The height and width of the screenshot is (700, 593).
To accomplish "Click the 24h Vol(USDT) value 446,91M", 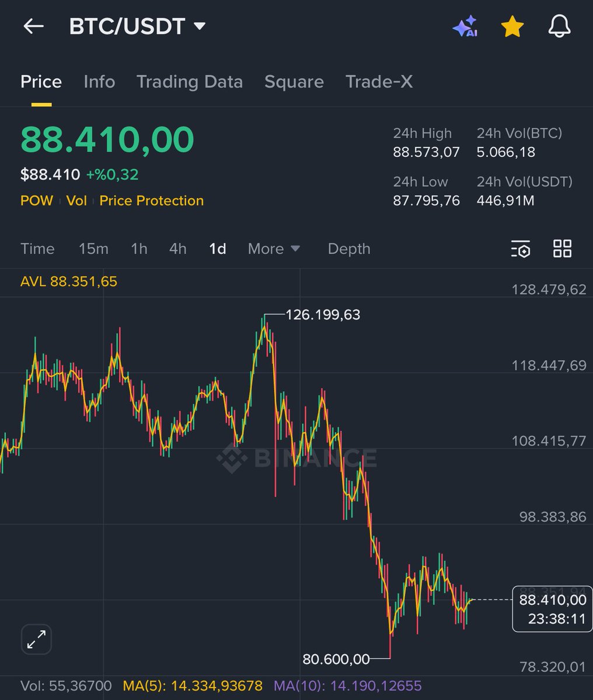I will pos(506,201).
